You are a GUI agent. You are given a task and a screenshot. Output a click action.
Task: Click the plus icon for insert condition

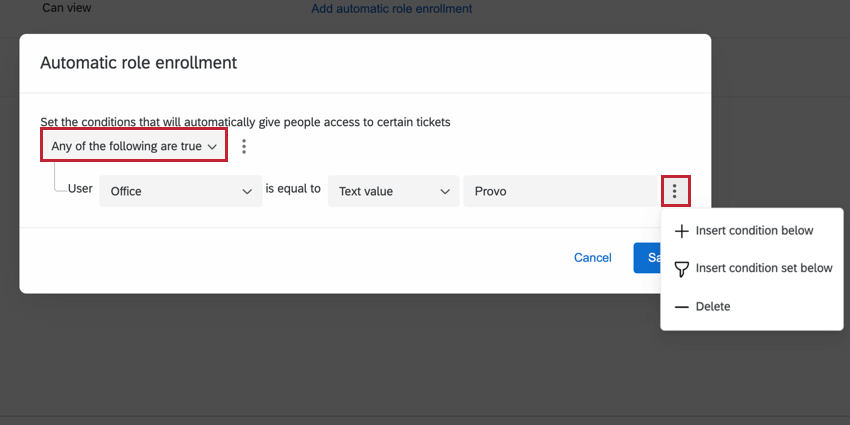[x=682, y=231]
